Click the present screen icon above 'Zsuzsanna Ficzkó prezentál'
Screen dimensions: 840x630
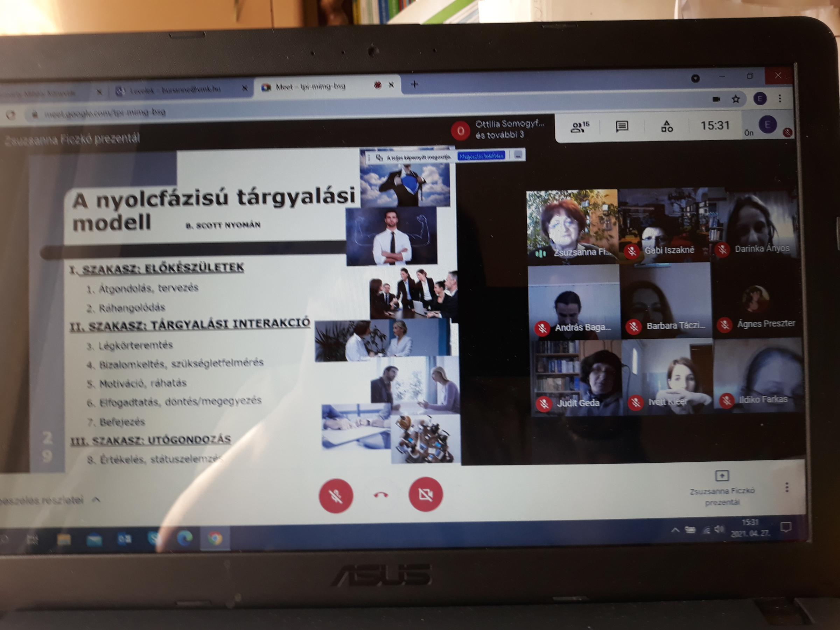(x=721, y=475)
